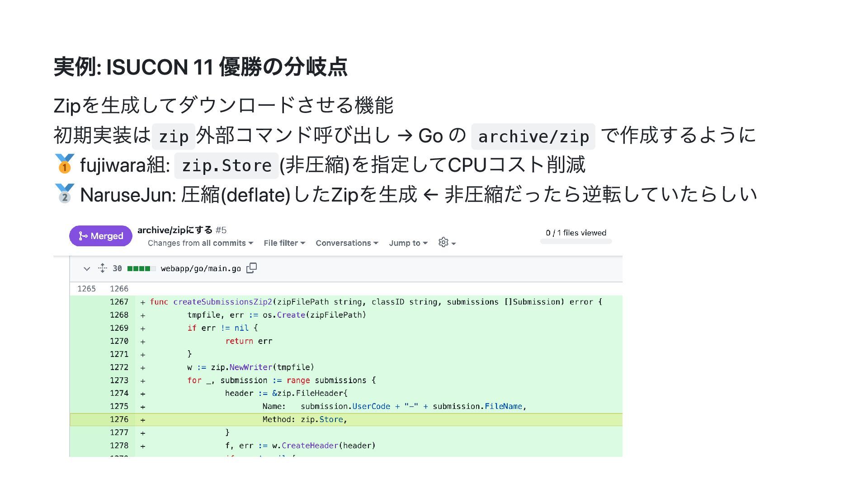Click the CreateHeader call on line 1278
Viewport: 868px width, 488px height.
[x=310, y=446]
